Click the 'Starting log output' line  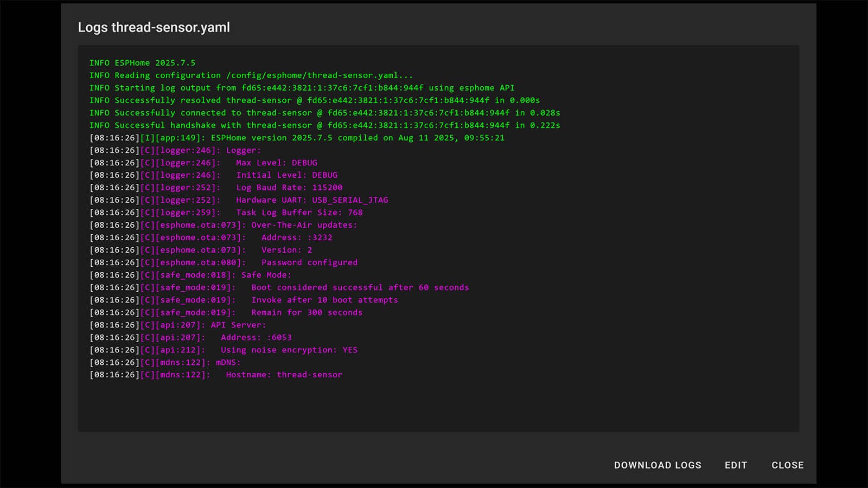(x=302, y=88)
